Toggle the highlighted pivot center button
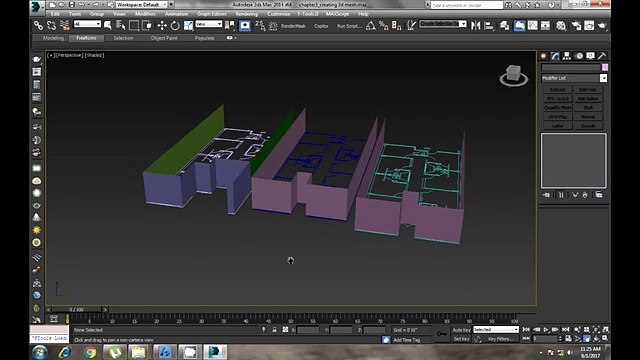Image resolution: width=640 pixels, height=360 pixels. (x=245, y=26)
